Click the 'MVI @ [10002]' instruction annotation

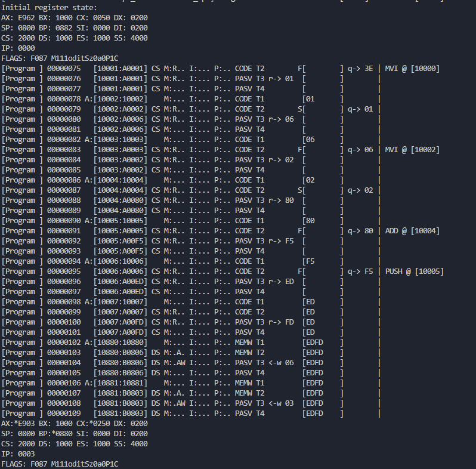click(412, 149)
